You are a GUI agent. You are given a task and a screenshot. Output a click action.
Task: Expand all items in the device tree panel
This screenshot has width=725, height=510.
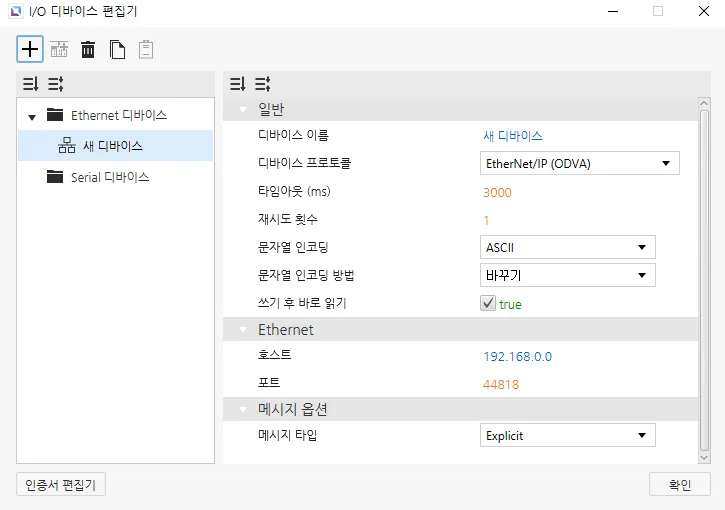[30, 84]
